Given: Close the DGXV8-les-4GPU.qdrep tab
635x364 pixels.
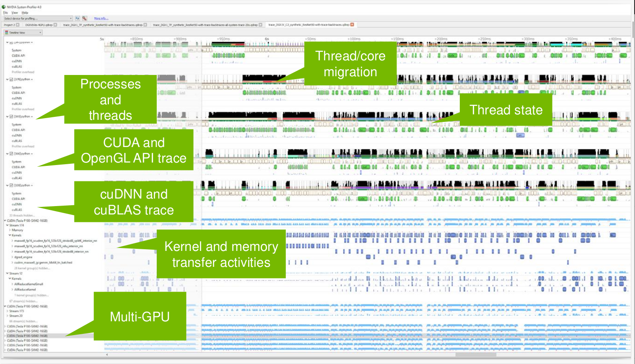Looking at the screenshot, I should [55, 25].
